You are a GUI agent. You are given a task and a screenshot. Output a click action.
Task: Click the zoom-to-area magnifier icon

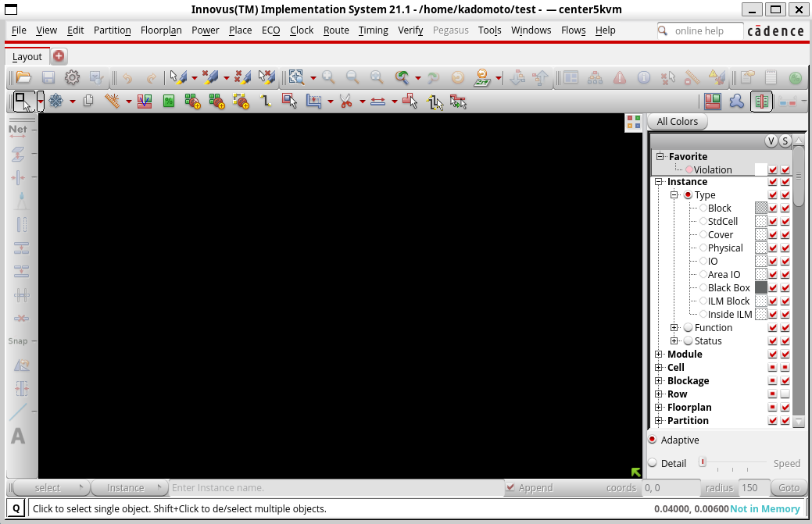pos(296,77)
